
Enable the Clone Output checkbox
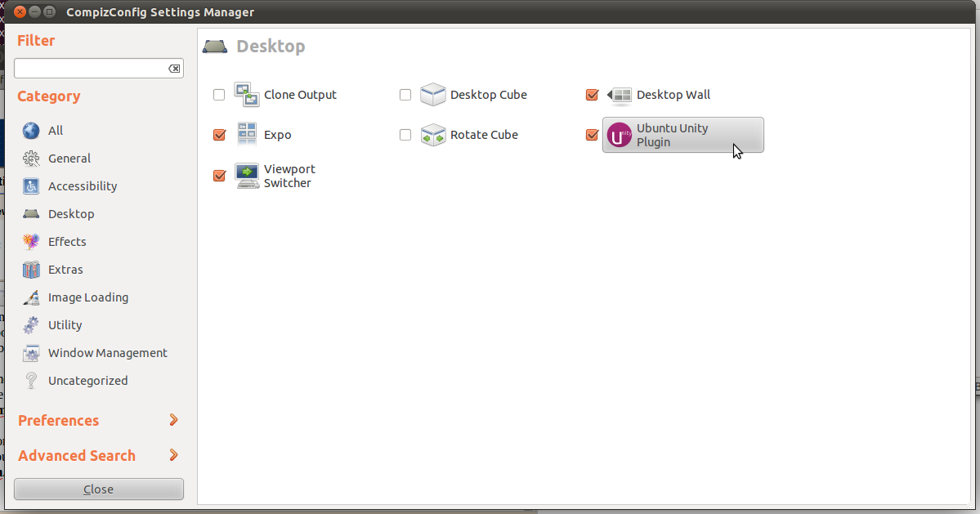(x=219, y=95)
